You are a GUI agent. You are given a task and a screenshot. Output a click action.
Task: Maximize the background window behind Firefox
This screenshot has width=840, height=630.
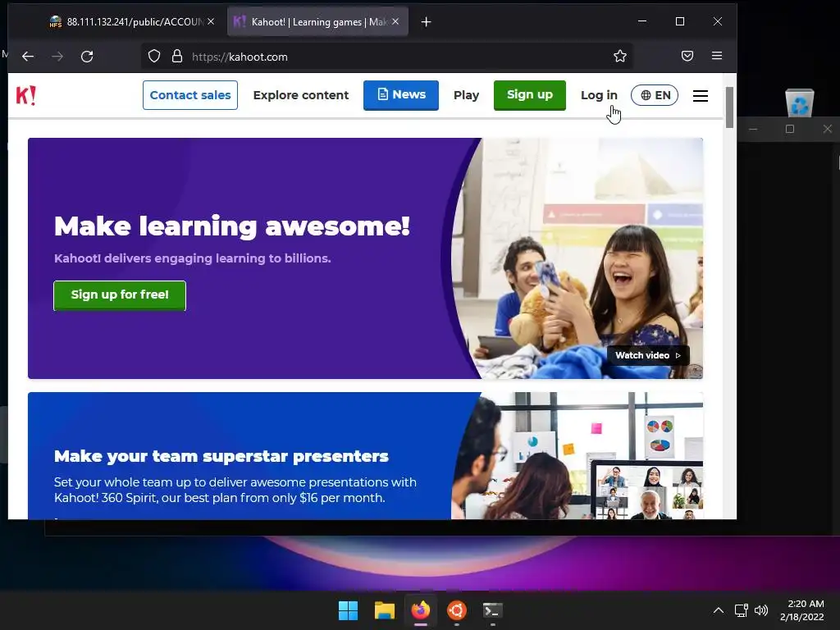(x=790, y=129)
